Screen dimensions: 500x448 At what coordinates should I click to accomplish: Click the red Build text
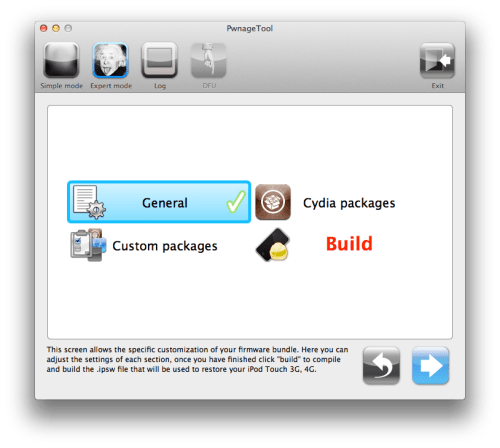click(349, 244)
